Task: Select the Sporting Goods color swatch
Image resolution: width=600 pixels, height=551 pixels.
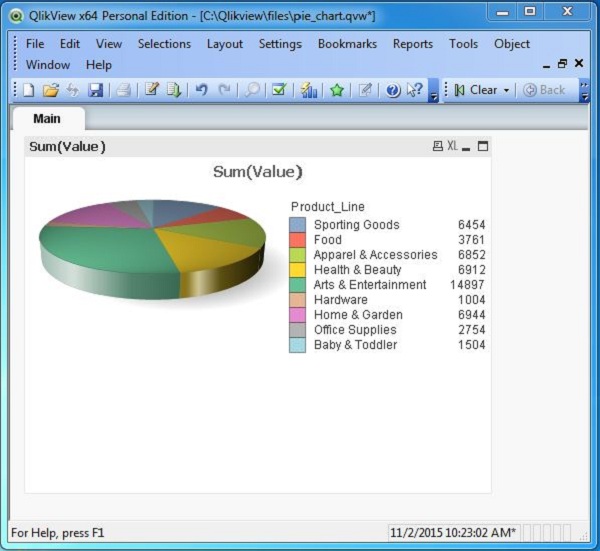Action: [297, 225]
